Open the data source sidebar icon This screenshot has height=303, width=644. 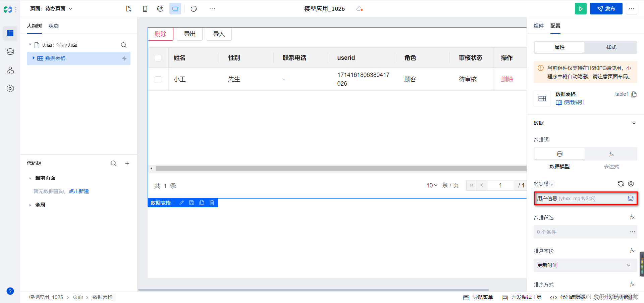pos(10,51)
